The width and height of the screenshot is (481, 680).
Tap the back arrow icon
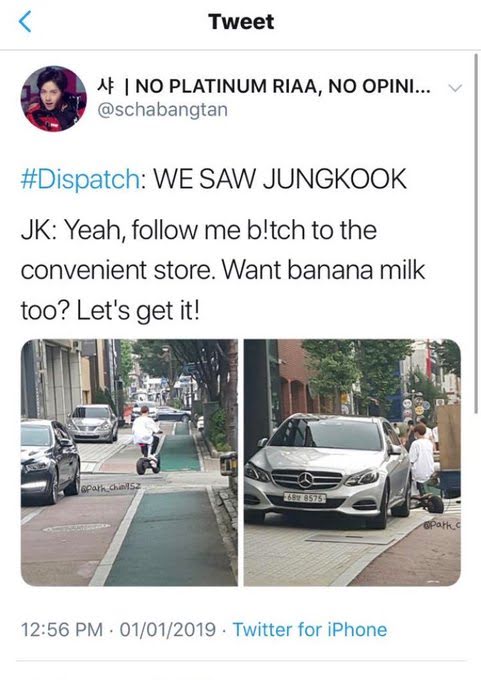(25, 22)
